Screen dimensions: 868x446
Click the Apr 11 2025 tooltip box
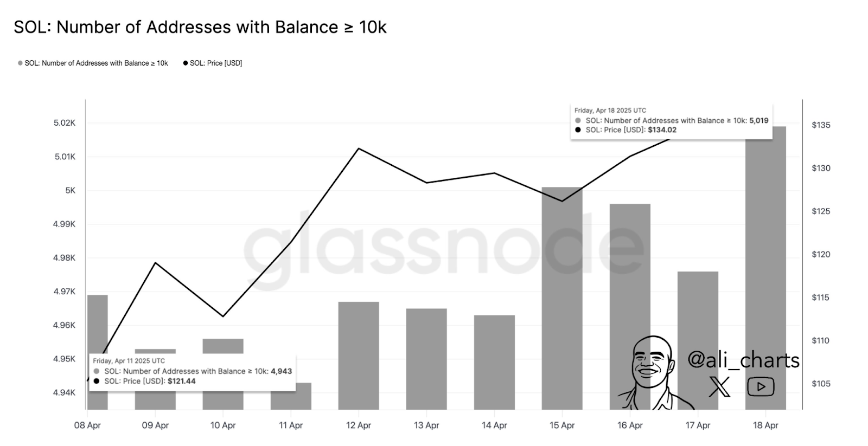(193, 372)
